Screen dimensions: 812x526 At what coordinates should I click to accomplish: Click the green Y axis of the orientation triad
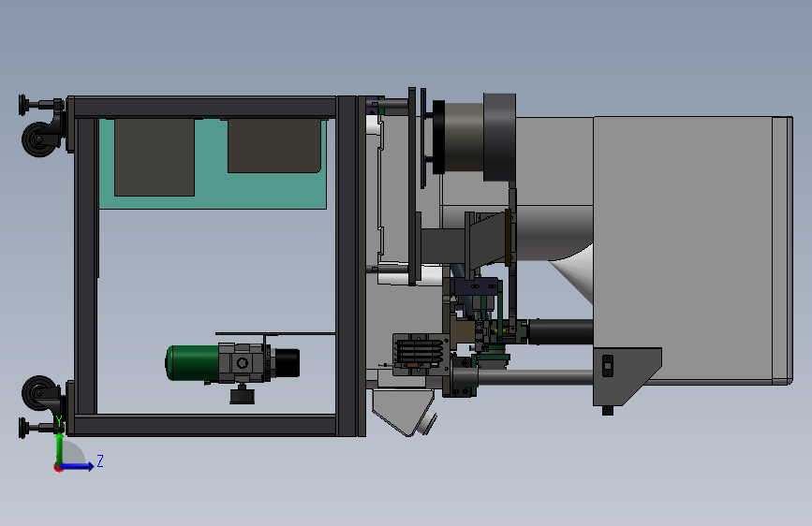pyautogui.click(x=60, y=447)
